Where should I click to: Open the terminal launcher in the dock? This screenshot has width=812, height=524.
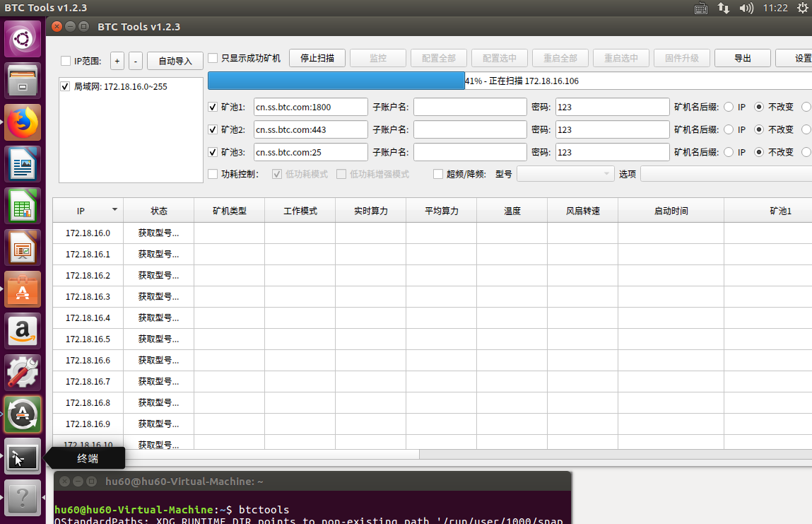click(x=23, y=457)
